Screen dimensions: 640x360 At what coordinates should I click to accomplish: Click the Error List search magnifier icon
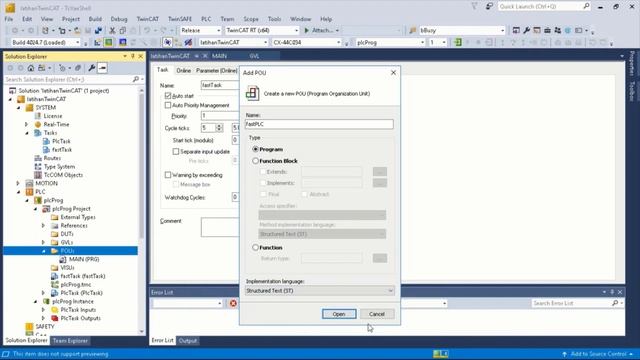(615, 303)
